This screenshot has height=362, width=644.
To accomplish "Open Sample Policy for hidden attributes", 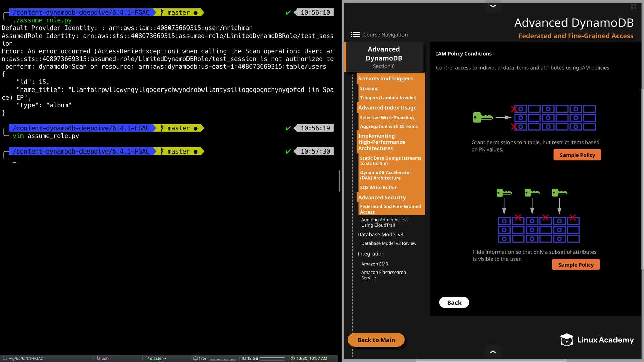I will tap(576, 265).
